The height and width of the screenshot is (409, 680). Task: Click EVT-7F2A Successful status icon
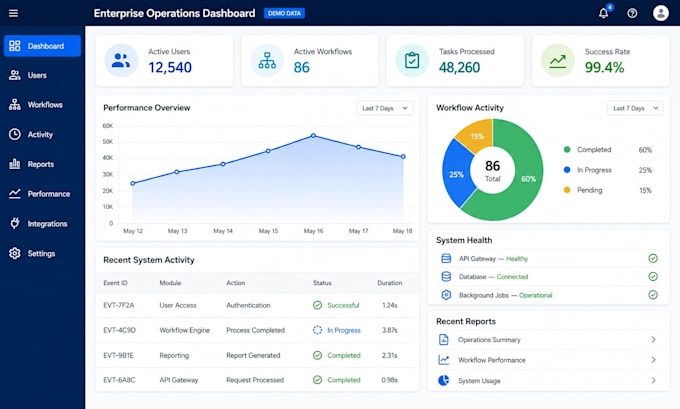point(317,305)
